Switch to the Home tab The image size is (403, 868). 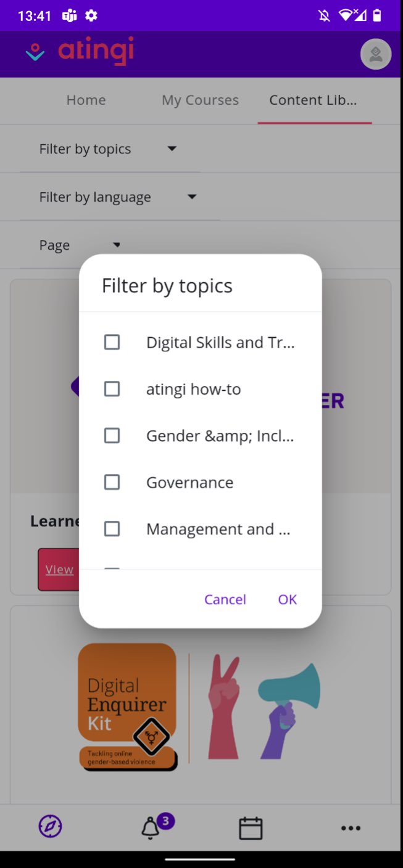point(86,100)
